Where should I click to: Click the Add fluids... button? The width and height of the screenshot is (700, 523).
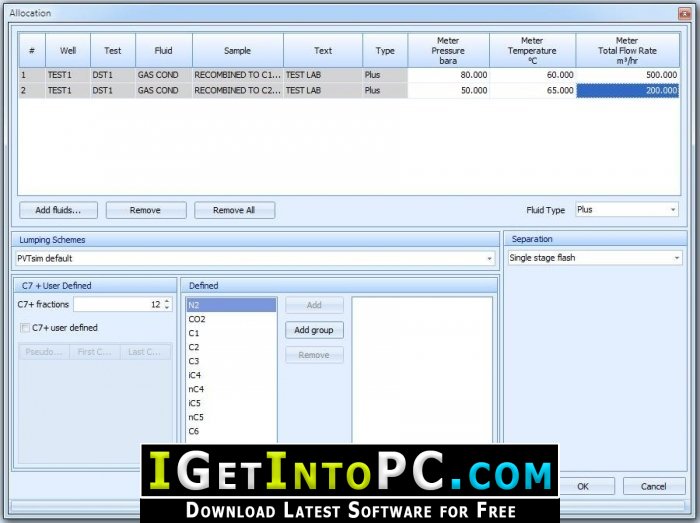[x=58, y=210]
